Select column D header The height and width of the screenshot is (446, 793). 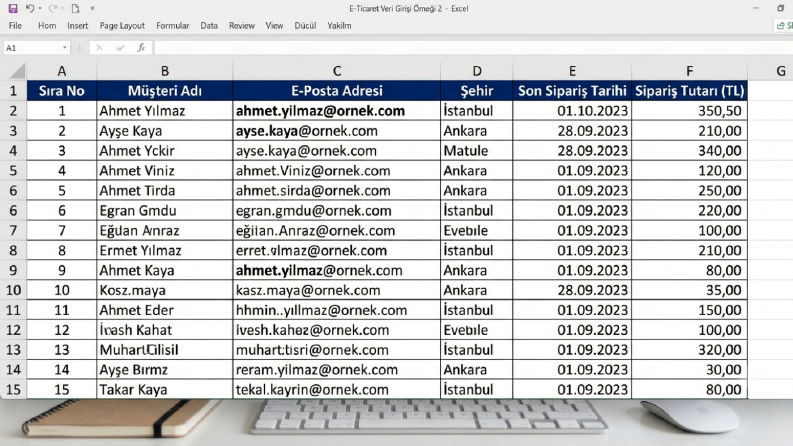click(476, 71)
